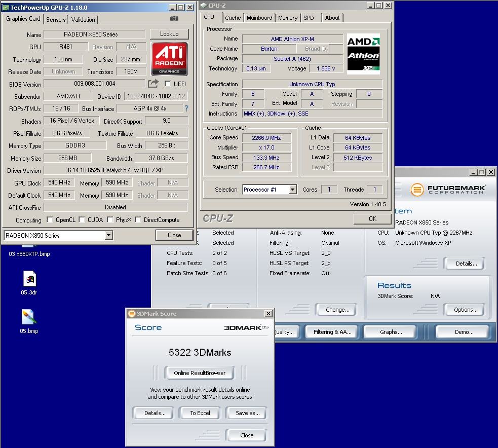The width and height of the screenshot is (498, 448).
Task: Click the Filtering & AA... button
Action: coord(332,332)
